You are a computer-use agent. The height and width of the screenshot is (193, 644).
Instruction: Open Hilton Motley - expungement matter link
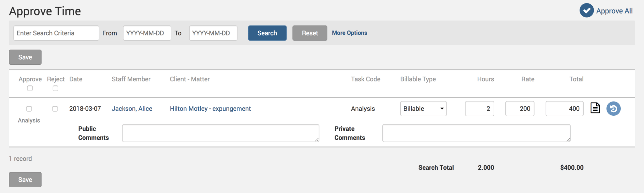(210, 108)
